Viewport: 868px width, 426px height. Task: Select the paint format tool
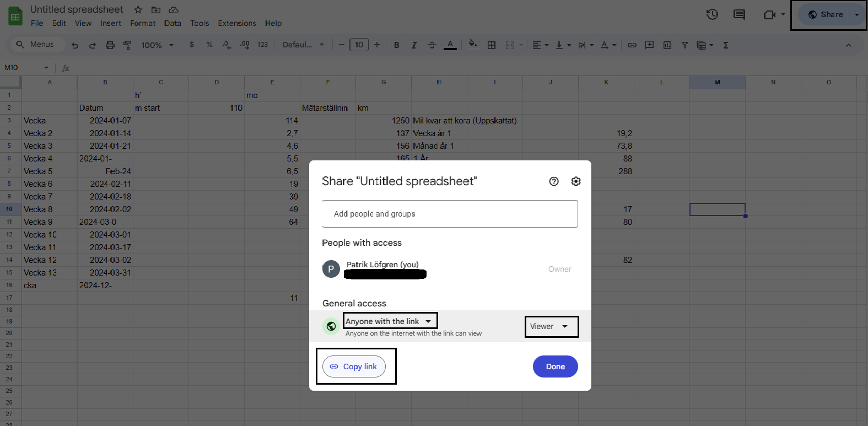tap(127, 45)
